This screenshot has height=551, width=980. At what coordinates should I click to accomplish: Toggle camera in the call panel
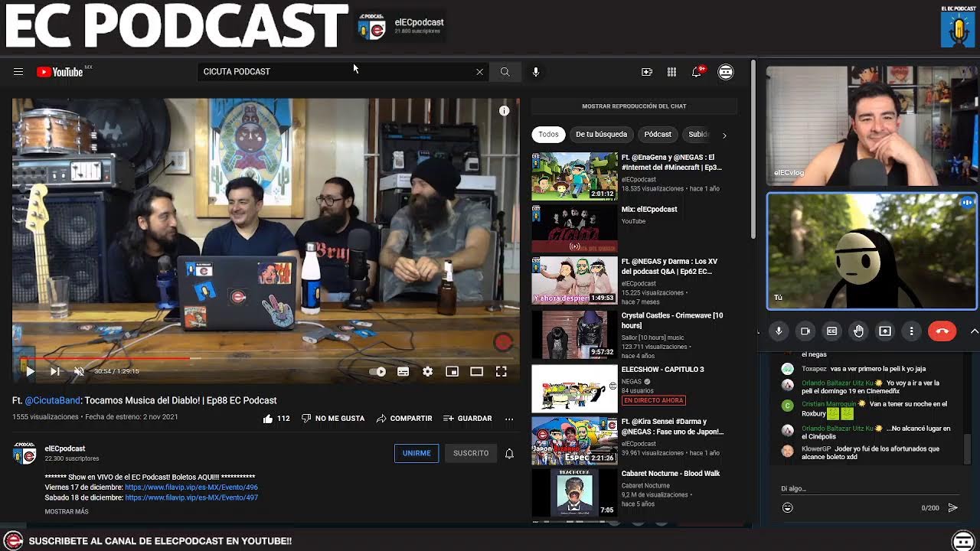(x=805, y=331)
